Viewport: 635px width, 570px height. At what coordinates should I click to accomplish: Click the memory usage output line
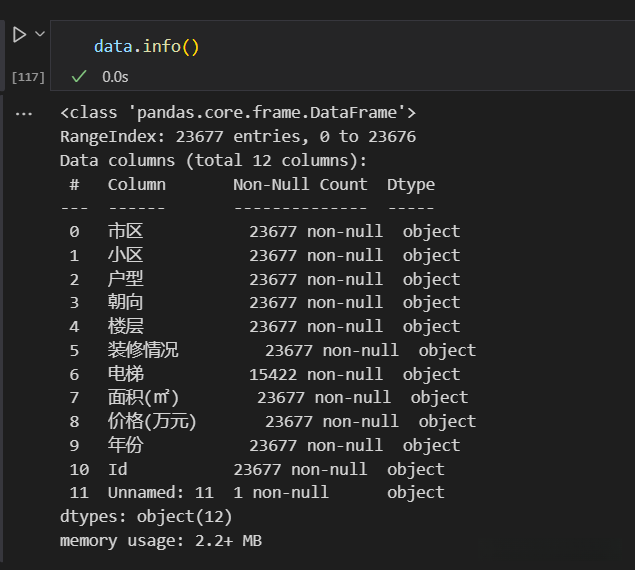pyautogui.click(x=161, y=540)
